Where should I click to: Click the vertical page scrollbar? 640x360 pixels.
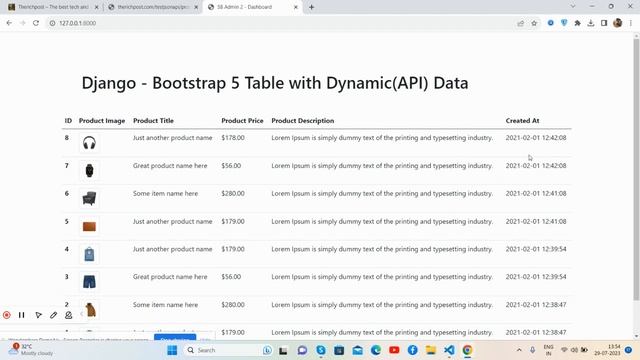[x=636, y=169]
